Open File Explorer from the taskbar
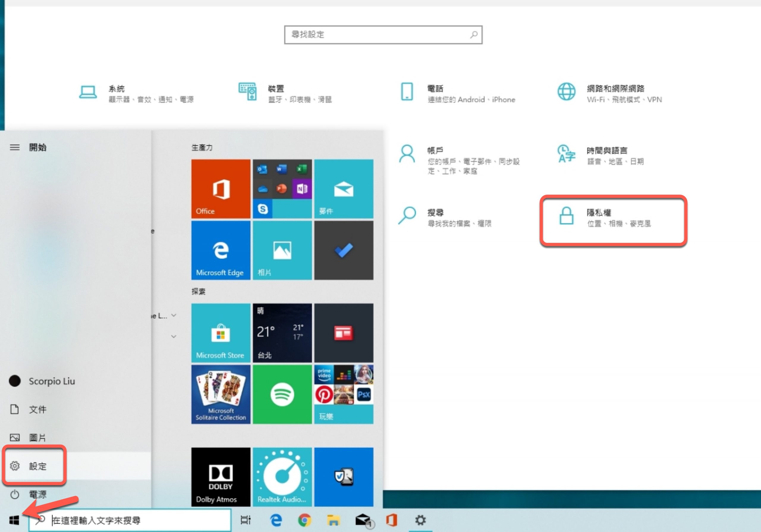The image size is (761, 532). pos(333,520)
